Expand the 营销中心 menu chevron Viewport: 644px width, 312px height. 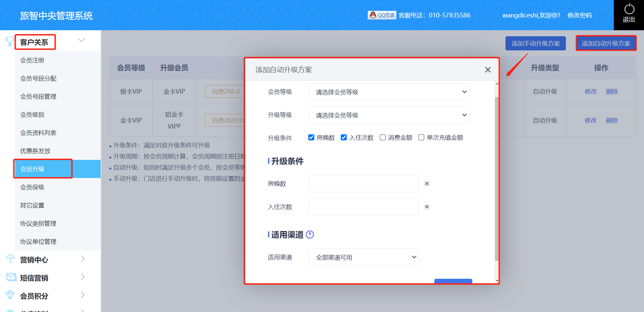point(83,259)
